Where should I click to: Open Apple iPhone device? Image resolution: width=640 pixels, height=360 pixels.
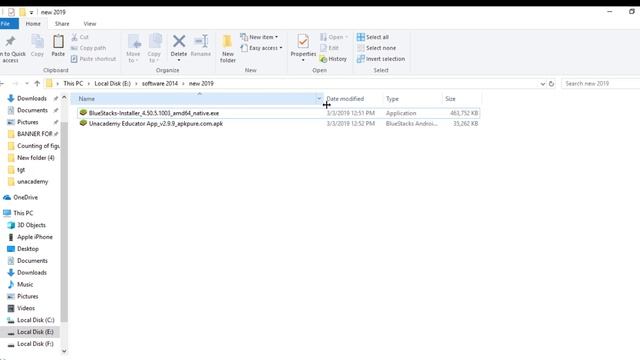click(35, 237)
